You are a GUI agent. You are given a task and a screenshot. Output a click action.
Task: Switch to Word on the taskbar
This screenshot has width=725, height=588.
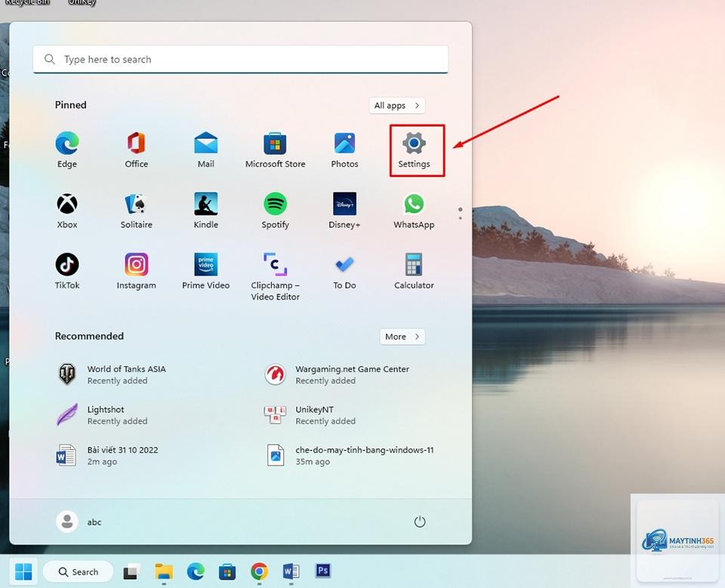[291, 572]
